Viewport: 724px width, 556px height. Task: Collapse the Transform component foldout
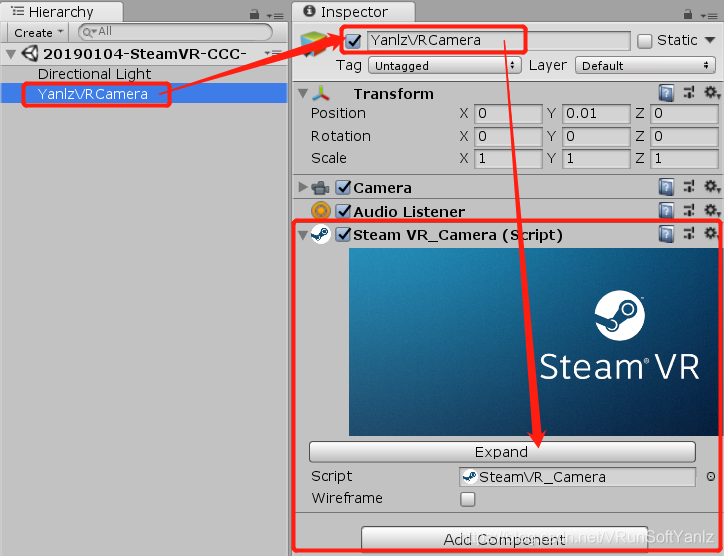point(303,94)
